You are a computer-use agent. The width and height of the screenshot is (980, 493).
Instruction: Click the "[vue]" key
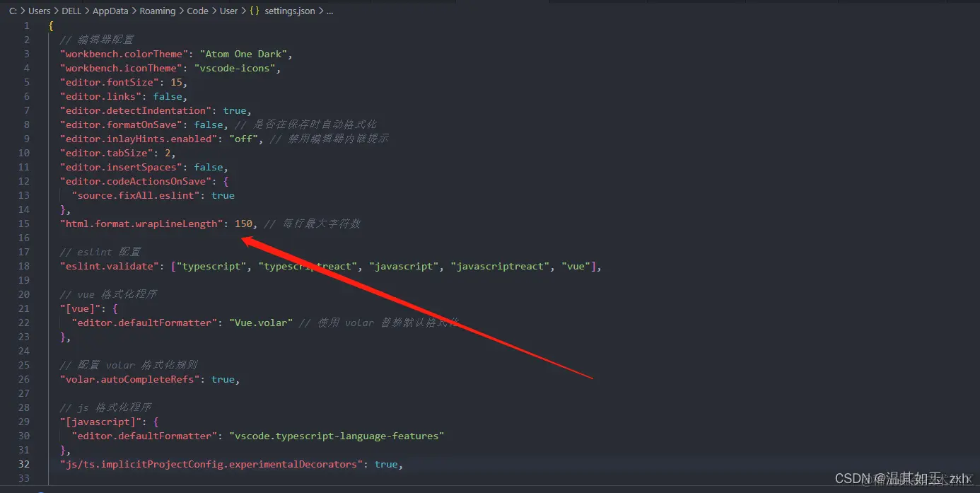tap(80, 308)
